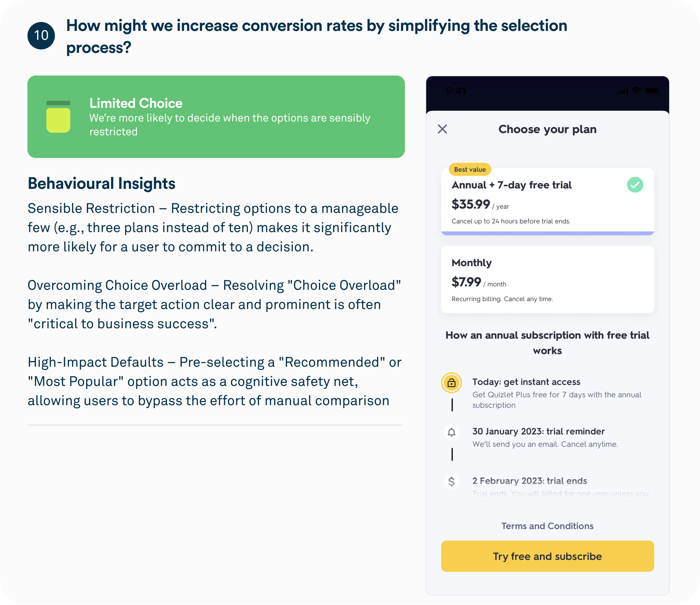This screenshot has height=605, width=700.
Task: Click the Limited Choice jar icon
Action: 58,117
